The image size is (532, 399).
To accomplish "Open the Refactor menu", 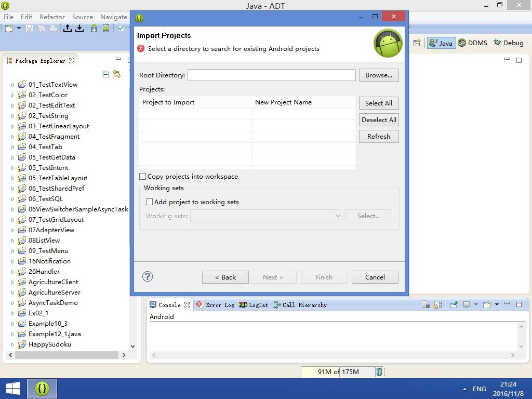I will pyautogui.click(x=52, y=17).
